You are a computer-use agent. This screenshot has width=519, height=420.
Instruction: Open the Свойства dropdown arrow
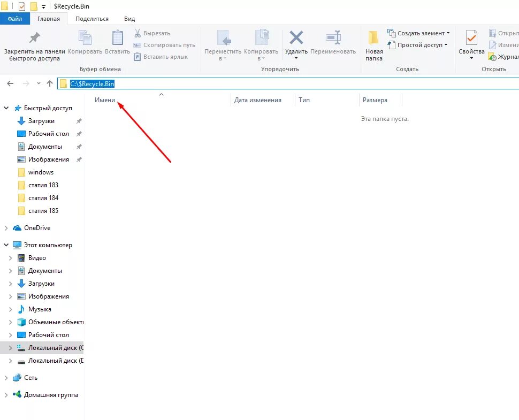pos(471,58)
